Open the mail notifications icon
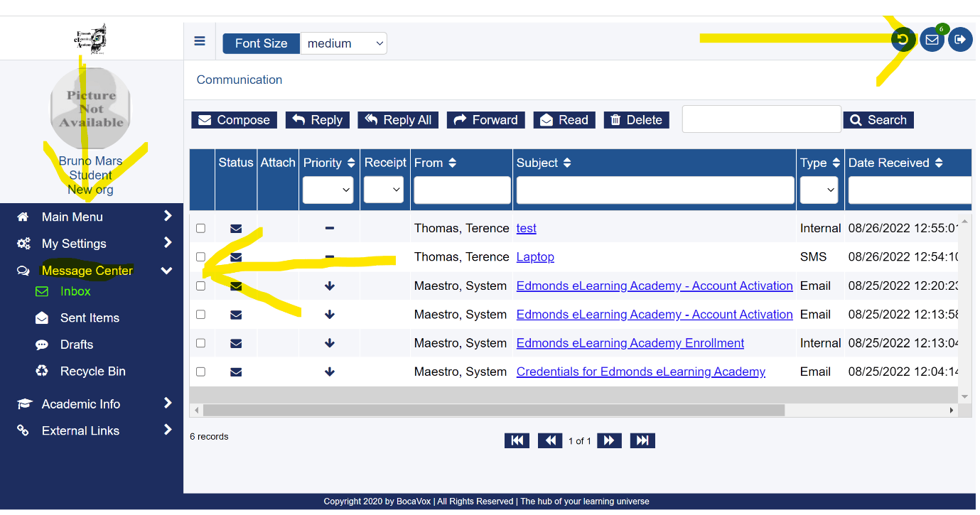980x515 pixels. pos(932,40)
